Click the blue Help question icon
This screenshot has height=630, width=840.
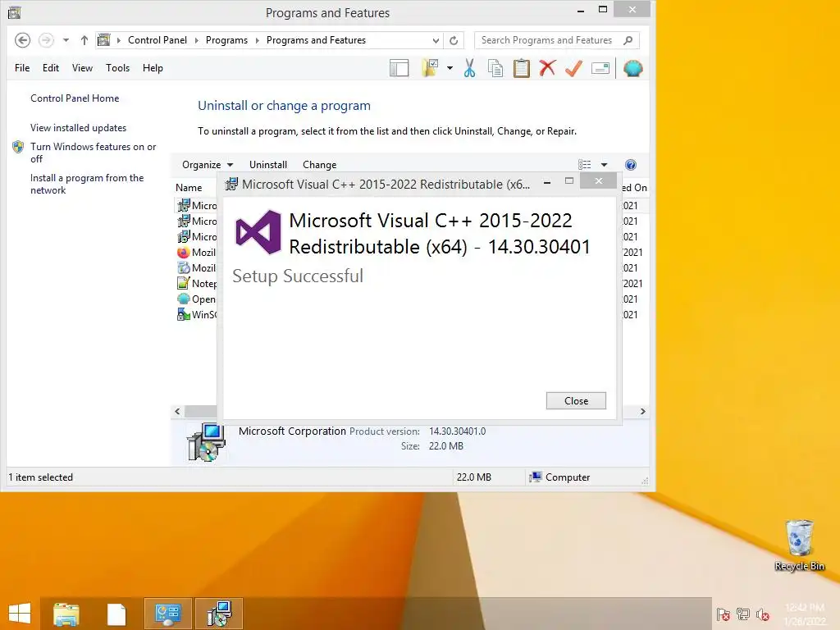[631, 165]
